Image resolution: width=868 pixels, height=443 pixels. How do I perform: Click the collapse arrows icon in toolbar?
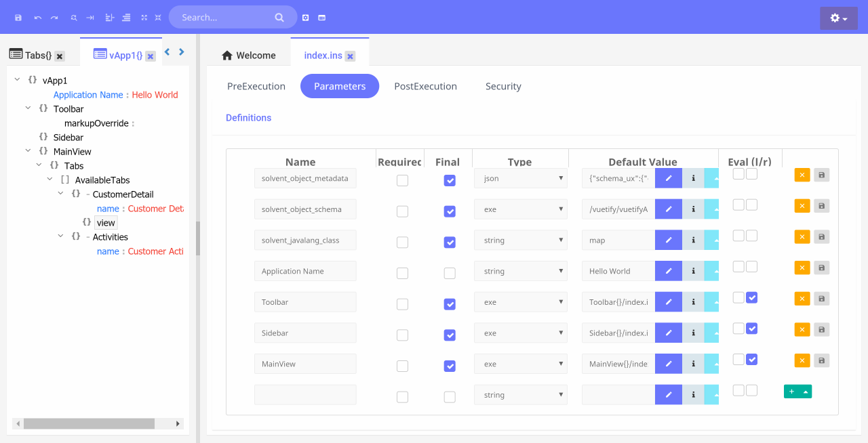[158, 18]
